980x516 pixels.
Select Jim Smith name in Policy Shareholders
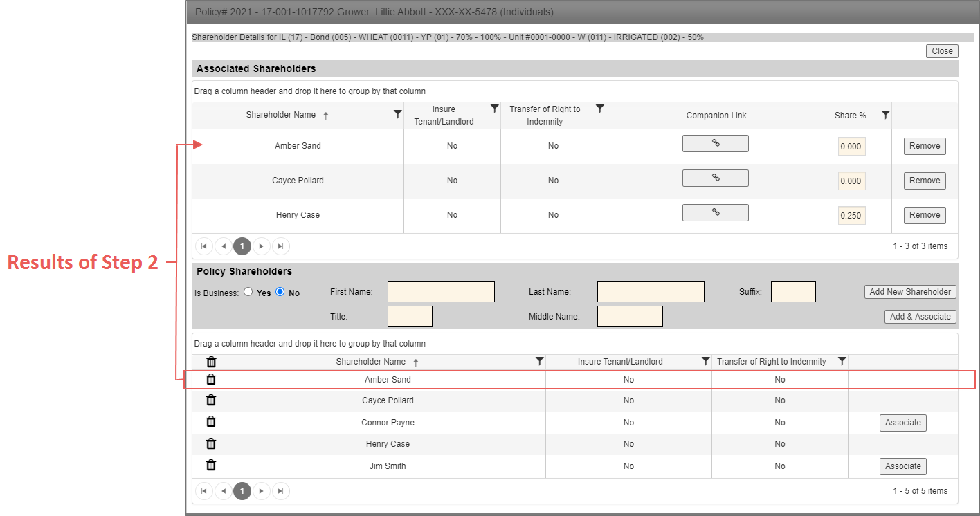(x=388, y=466)
